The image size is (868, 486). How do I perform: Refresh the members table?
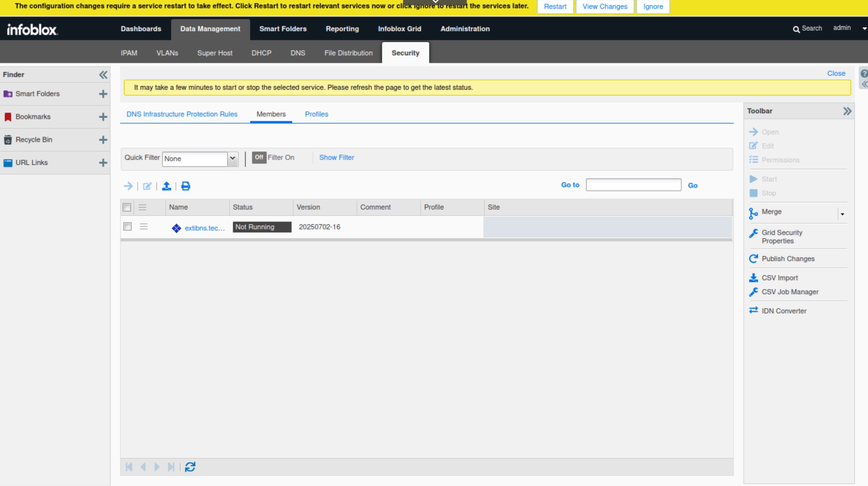click(190, 467)
